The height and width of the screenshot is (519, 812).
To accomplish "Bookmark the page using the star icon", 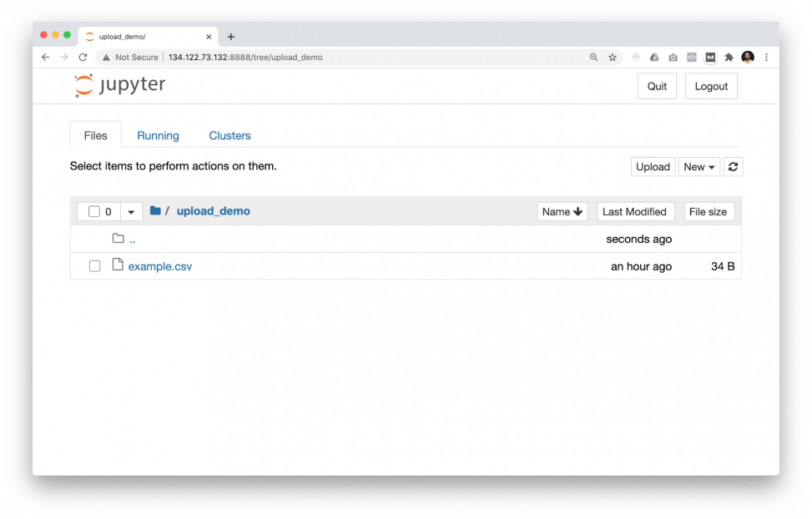I will tap(613, 57).
